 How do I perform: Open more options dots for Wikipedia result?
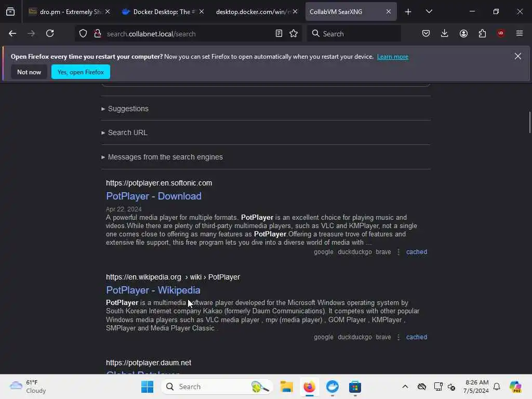398,337
